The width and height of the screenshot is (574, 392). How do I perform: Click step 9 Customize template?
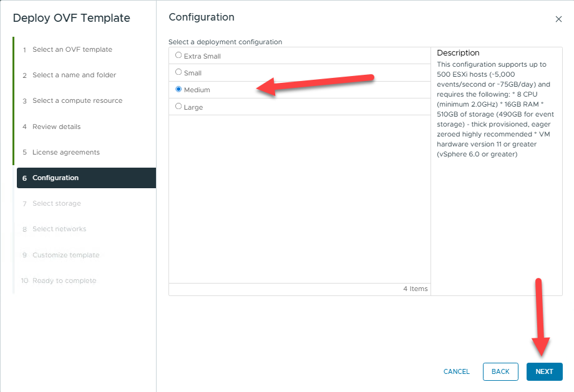point(66,255)
